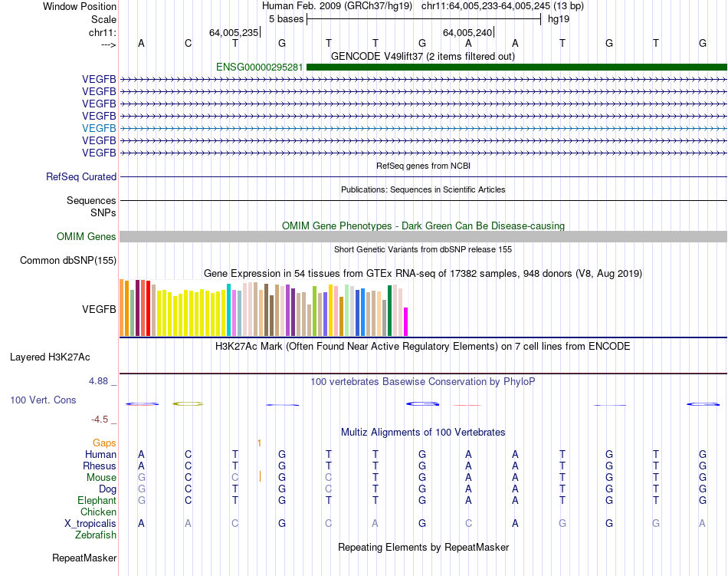The image size is (728, 576).
Task: Click the OMIM Genes track label
Action: 87,237
